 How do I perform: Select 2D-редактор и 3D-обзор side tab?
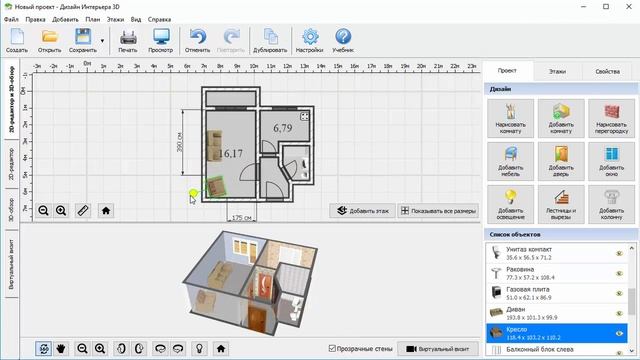coord(11,99)
